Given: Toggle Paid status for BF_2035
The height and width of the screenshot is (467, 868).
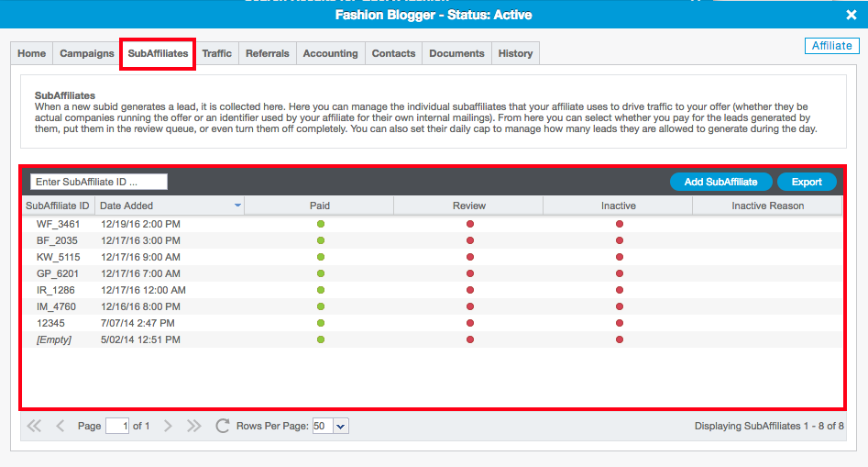Looking at the screenshot, I should [x=321, y=240].
